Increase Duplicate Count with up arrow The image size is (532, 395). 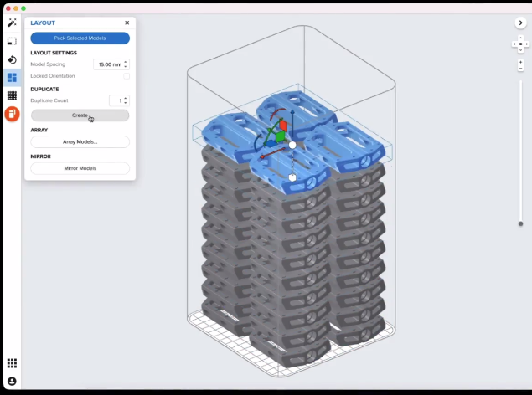point(126,98)
